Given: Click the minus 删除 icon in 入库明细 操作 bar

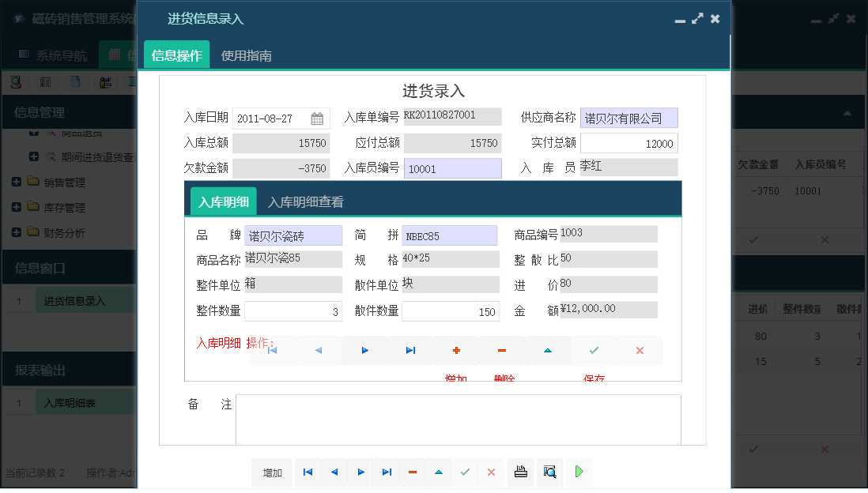Looking at the screenshot, I should coord(502,350).
